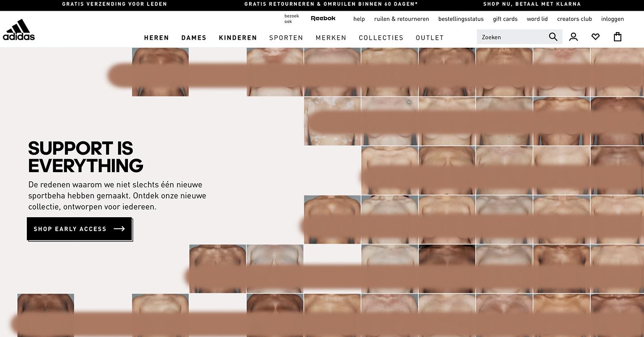
Task: Open the gift cards link
Action: coord(505,19)
